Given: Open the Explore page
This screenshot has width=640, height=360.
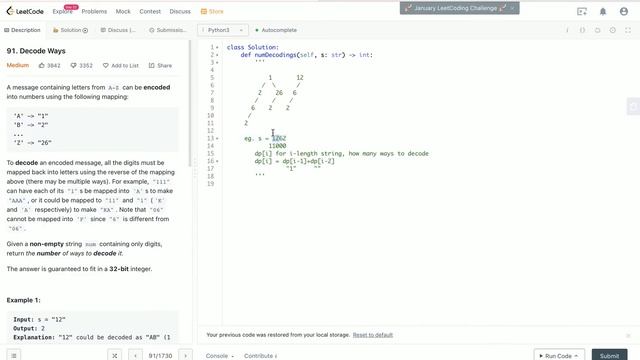Looking at the screenshot, I should coord(62,11).
